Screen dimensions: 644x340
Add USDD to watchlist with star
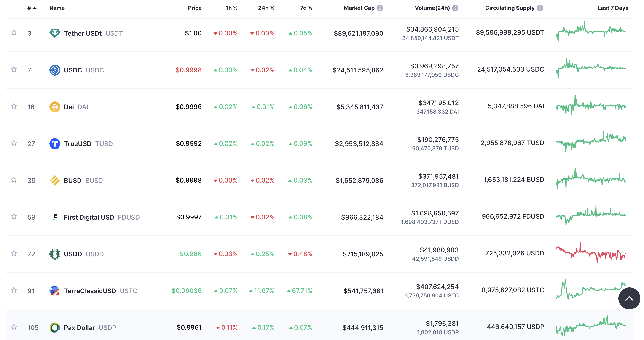[x=14, y=254]
